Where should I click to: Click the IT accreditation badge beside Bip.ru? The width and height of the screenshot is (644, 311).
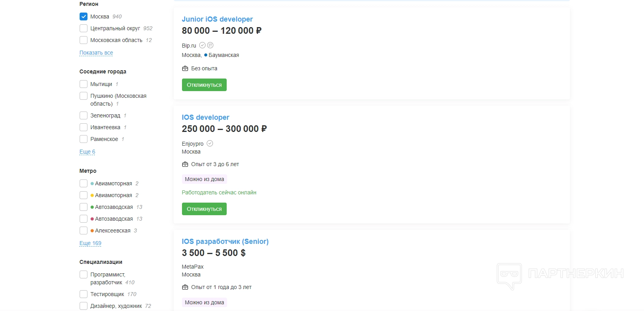click(x=210, y=45)
